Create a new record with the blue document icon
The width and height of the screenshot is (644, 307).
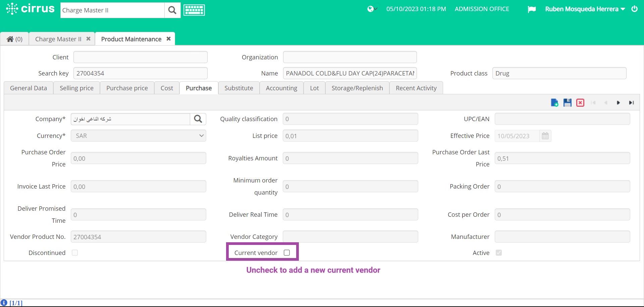click(554, 103)
